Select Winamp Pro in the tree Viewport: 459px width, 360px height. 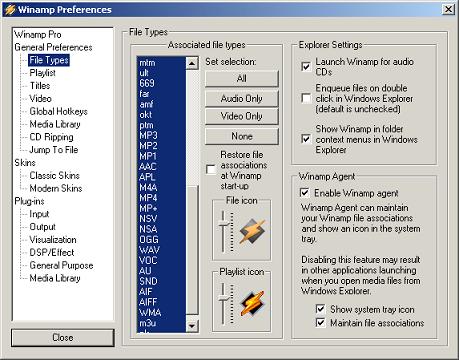(x=38, y=34)
